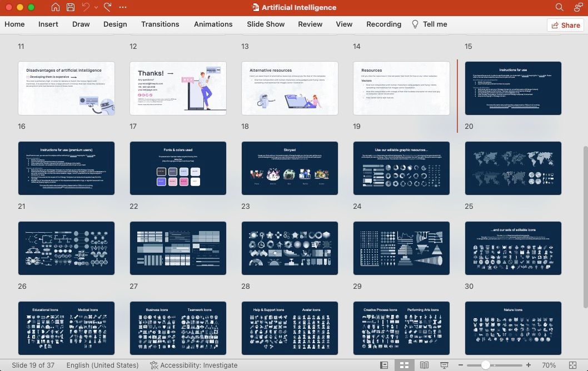The width and height of the screenshot is (588, 371).
Task: Toggle the Slide Sorter view button
Action: pos(404,365)
